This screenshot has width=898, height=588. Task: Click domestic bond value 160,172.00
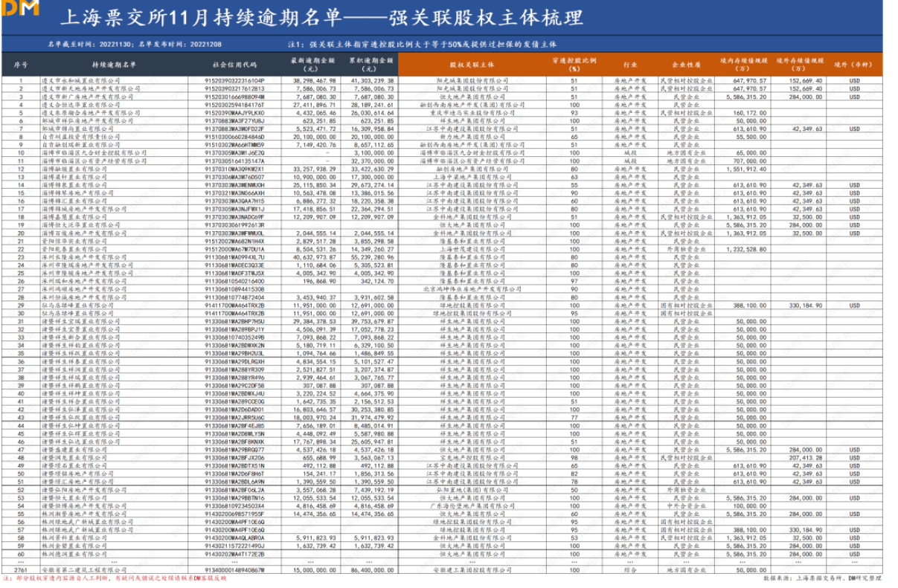(x=751, y=113)
